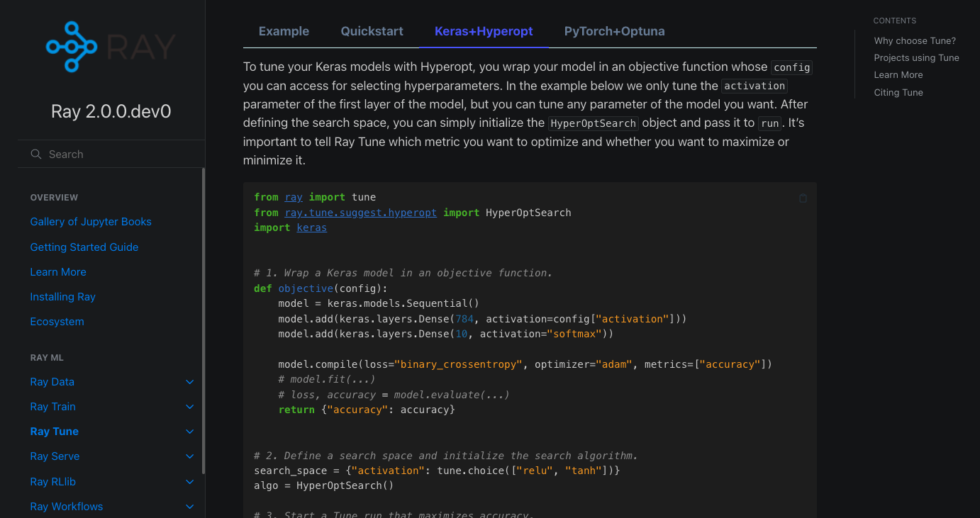Click the inline config code literal

point(792,67)
